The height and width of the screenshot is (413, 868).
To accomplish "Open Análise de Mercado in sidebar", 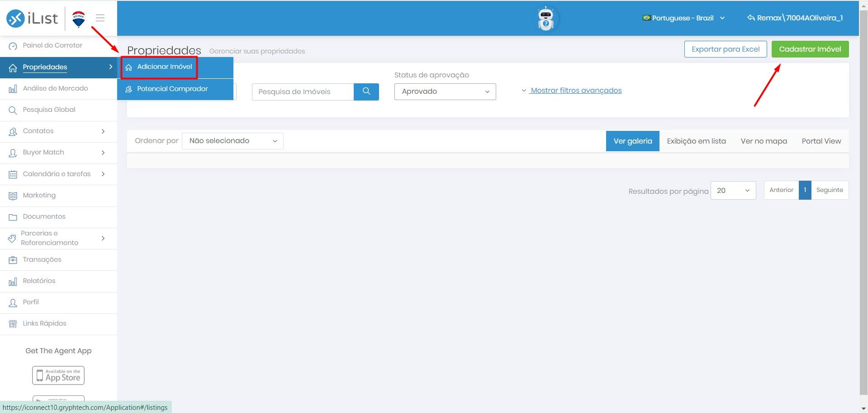I will pyautogui.click(x=59, y=89).
